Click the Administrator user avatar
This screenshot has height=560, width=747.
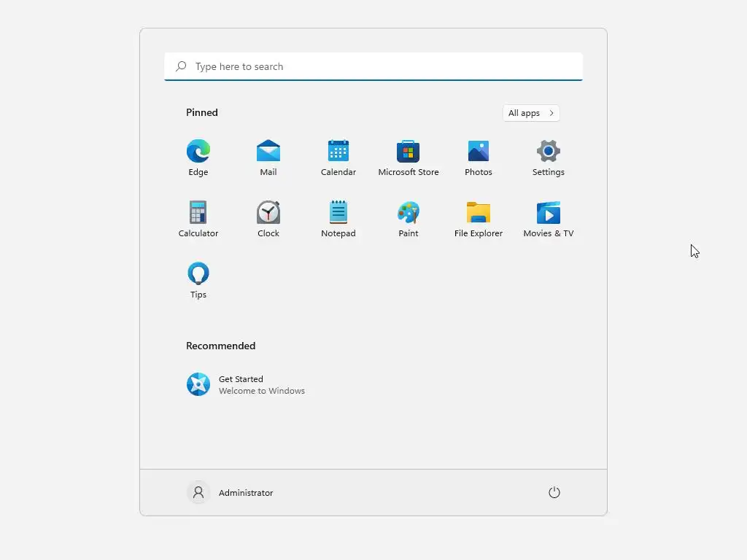coord(198,492)
